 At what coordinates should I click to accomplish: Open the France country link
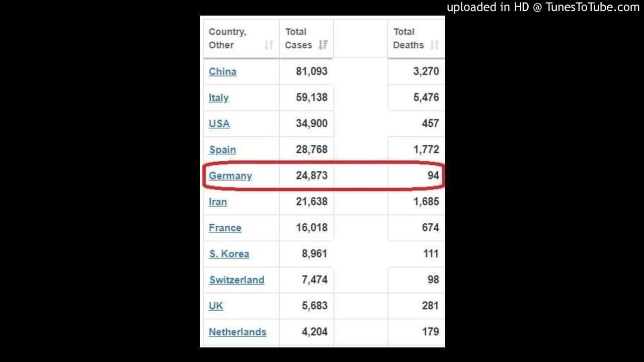pyautogui.click(x=225, y=228)
